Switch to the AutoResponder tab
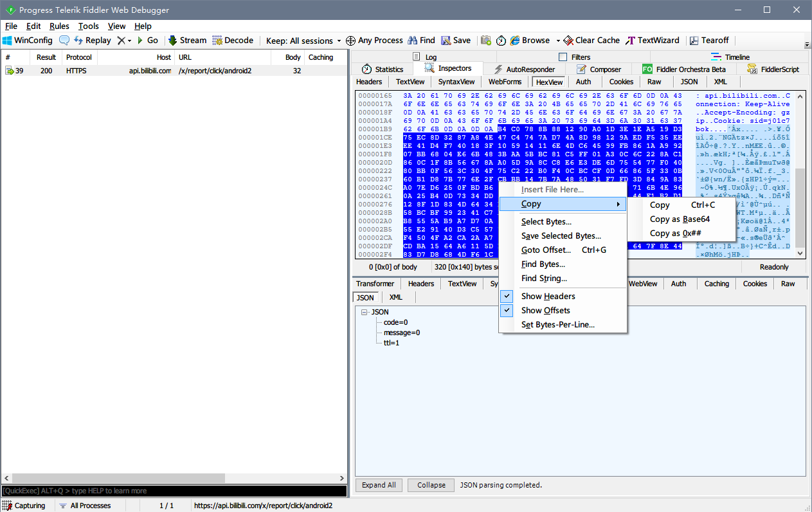 pos(524,69)
